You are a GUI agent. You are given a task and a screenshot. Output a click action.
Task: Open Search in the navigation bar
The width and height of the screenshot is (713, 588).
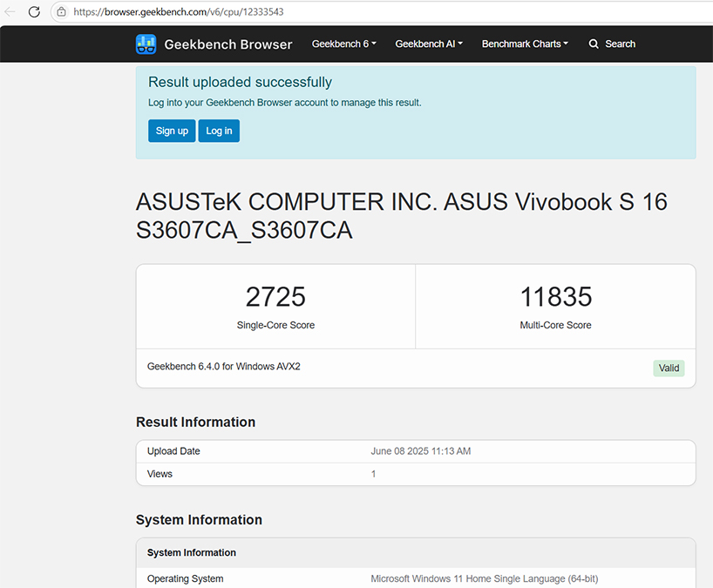(612, 44)
